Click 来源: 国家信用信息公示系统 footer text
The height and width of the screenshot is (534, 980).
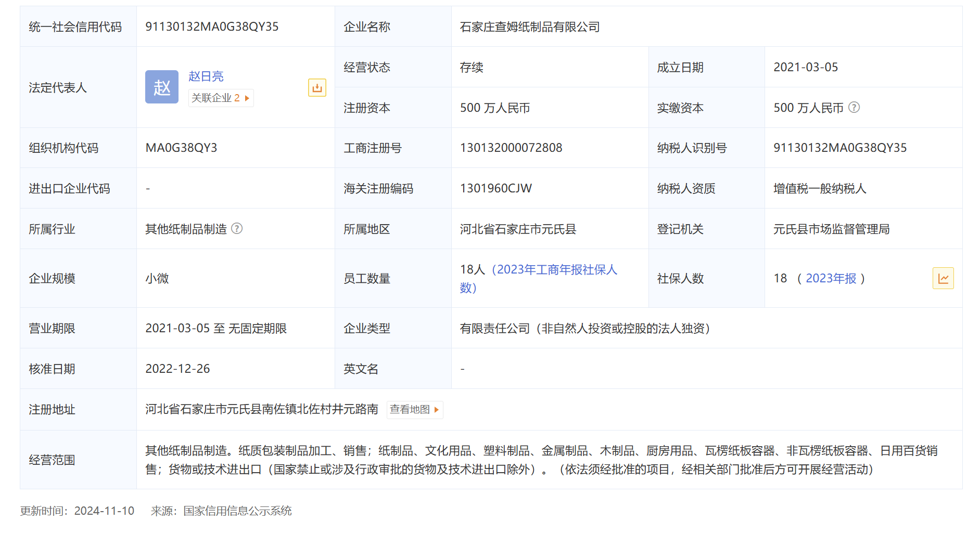(x=221, y=511)
